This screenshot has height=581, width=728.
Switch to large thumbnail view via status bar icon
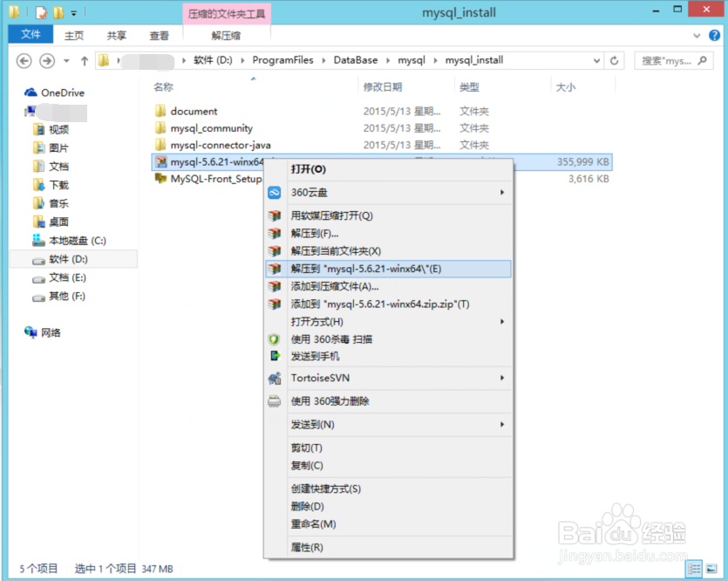point(712,567)
